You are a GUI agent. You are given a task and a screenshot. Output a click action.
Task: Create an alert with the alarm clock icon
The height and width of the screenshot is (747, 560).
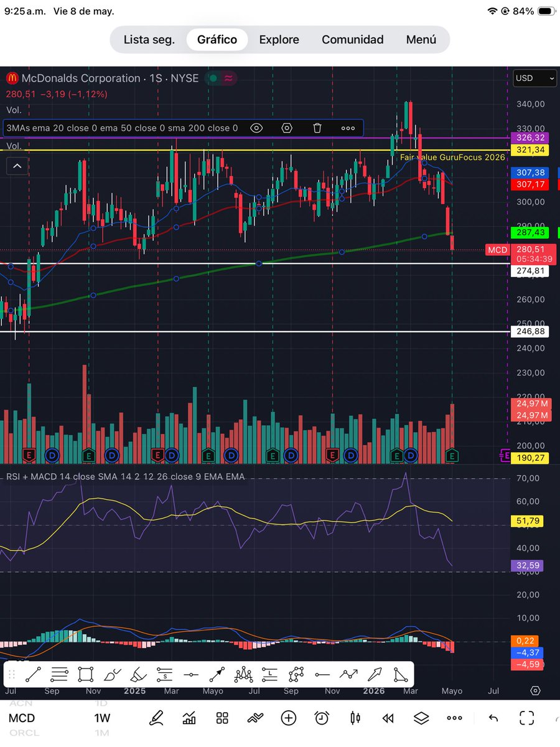(322, 718)
